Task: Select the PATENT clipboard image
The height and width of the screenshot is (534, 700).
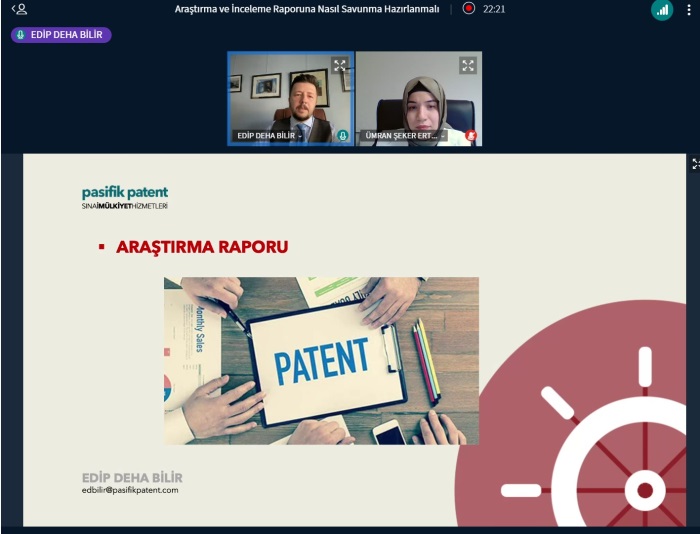Action: [x=321, y=361]
